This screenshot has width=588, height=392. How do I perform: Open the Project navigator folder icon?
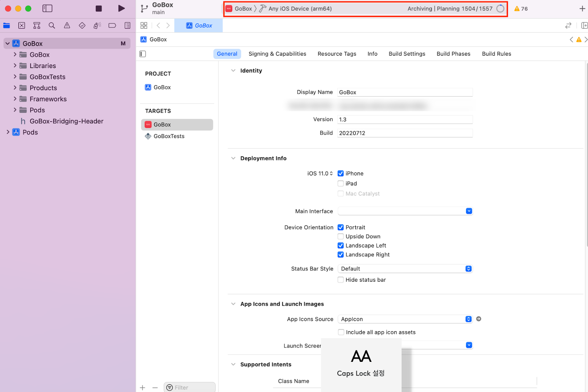(x=7, y=25)
